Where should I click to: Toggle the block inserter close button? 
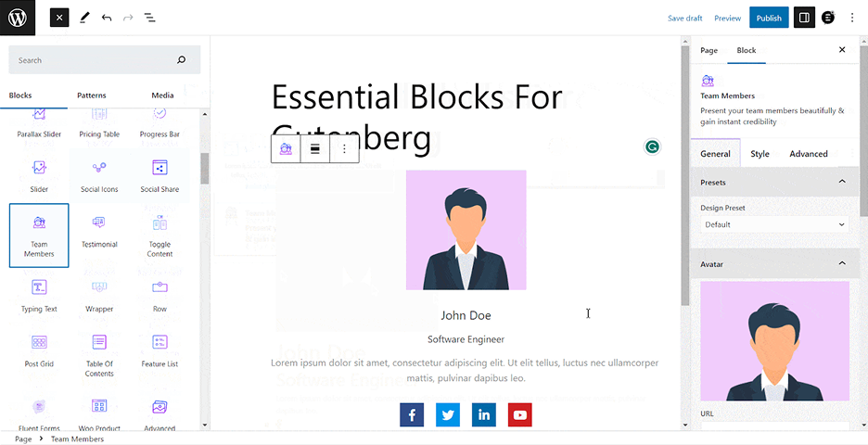(x=59, y=18)
